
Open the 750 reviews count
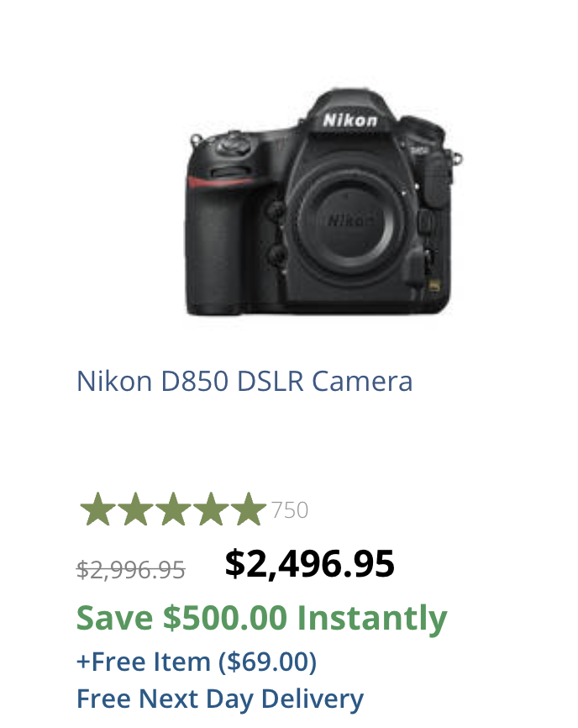coord(290,510)
